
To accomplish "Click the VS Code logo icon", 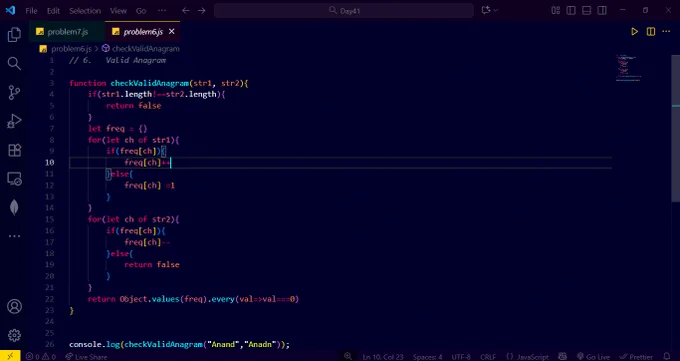I will (10, 10).
